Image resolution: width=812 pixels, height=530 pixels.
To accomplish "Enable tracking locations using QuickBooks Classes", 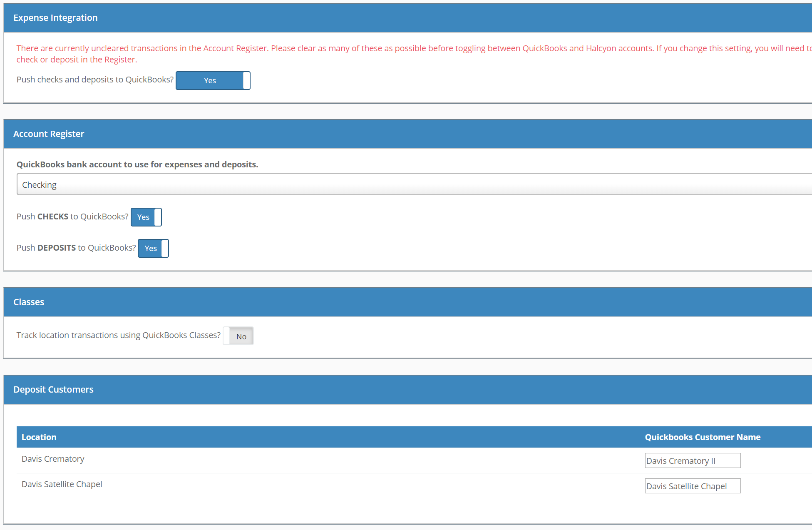I will click(x=238, y=336).
